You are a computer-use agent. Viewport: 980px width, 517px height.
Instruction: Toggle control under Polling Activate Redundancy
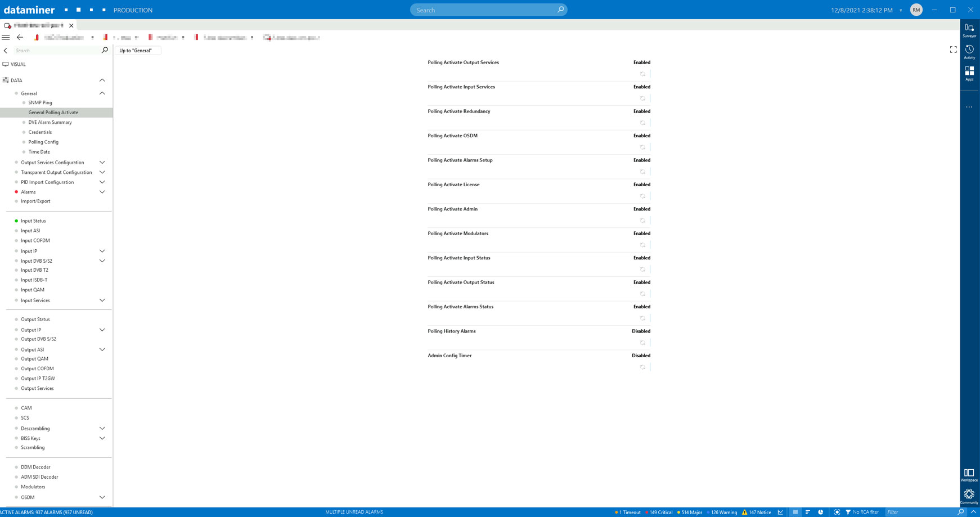642,123
